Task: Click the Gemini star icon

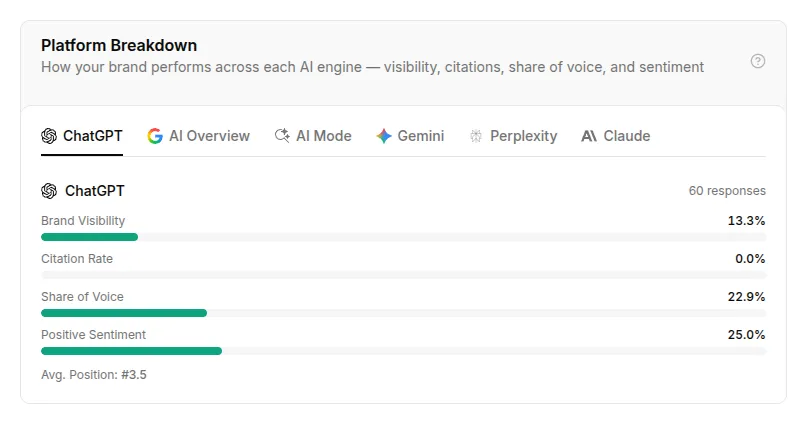Action: (x=384, y=136)
